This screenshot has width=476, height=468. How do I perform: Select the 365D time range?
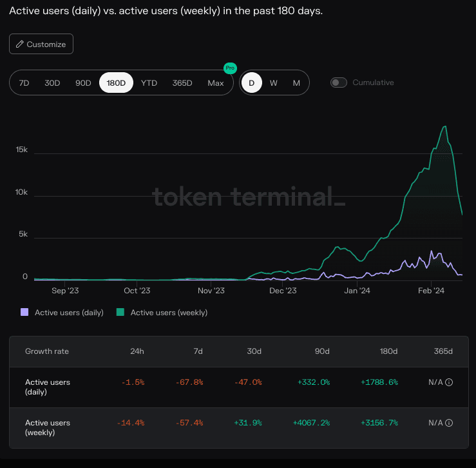(182, 83)
